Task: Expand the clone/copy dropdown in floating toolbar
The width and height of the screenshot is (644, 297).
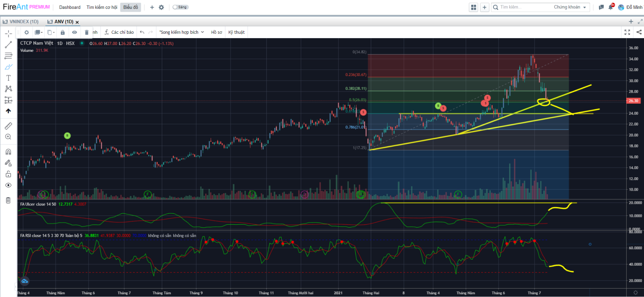Action: (51, 32)
